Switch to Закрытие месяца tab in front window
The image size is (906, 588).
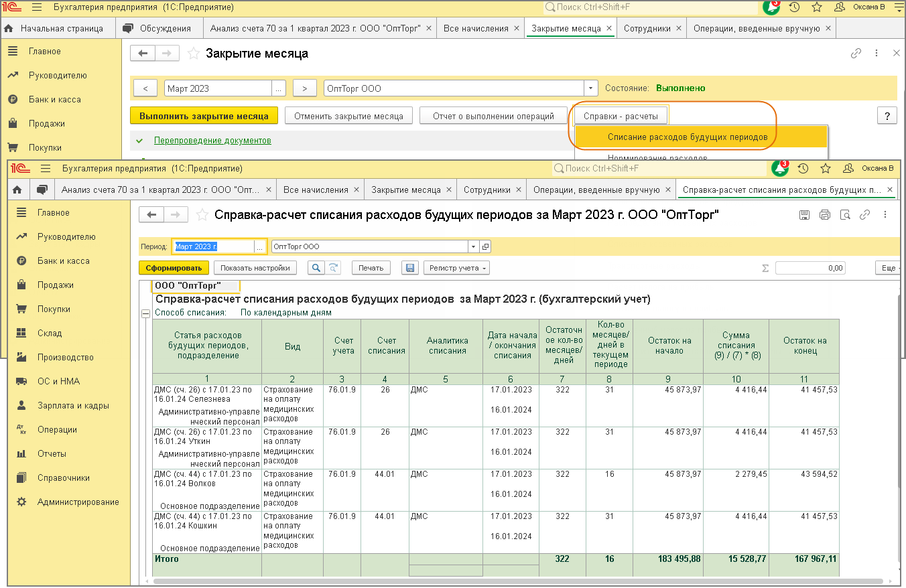[x=406, y=190]
